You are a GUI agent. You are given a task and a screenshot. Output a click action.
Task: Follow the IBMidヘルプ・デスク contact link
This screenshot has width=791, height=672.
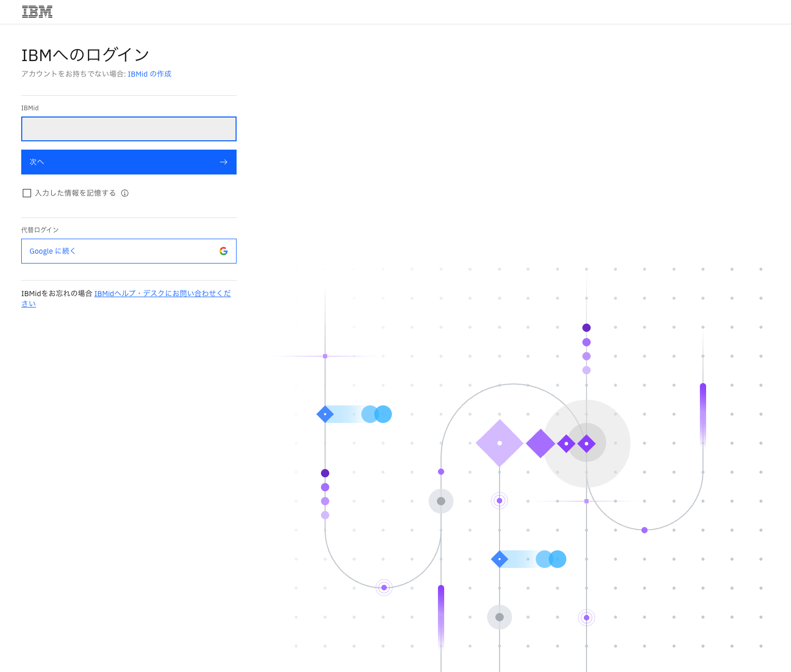(x=162, y=294)
